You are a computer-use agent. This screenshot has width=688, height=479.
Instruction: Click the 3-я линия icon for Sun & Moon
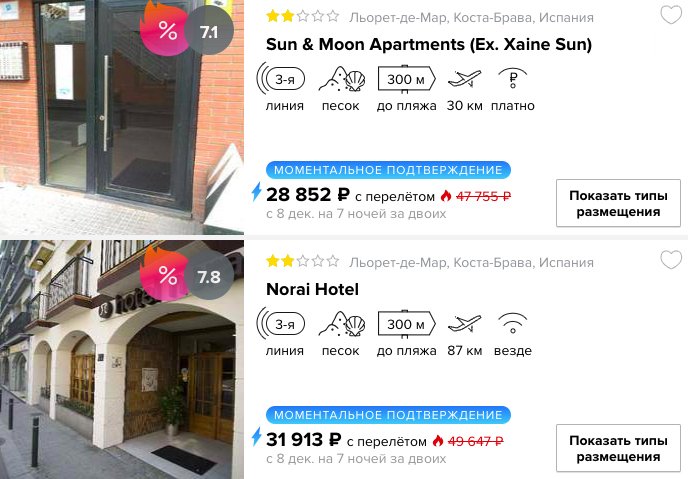[281, 79]
